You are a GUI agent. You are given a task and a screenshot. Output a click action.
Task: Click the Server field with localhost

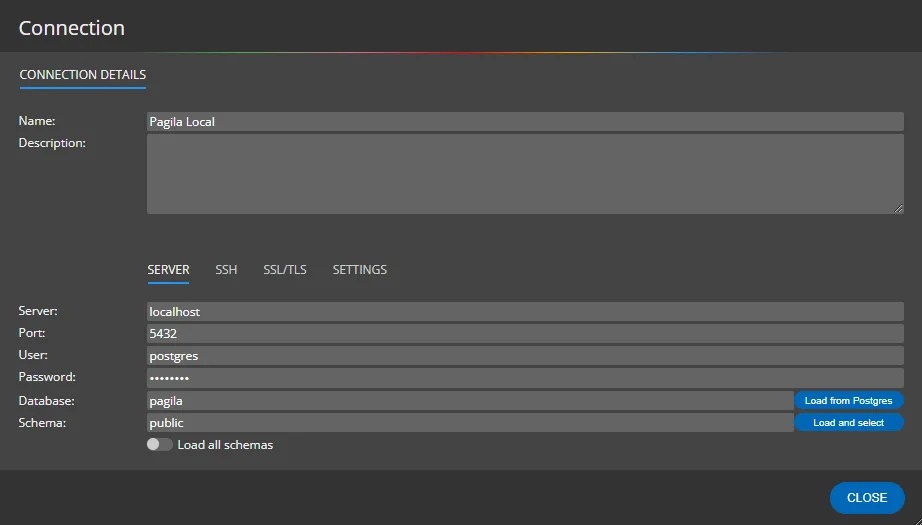(525, 312)
